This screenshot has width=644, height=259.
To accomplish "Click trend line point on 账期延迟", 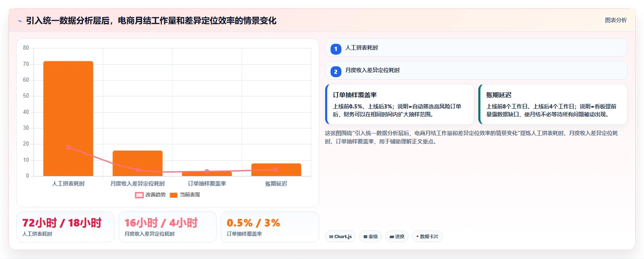I will coord(276,170).
